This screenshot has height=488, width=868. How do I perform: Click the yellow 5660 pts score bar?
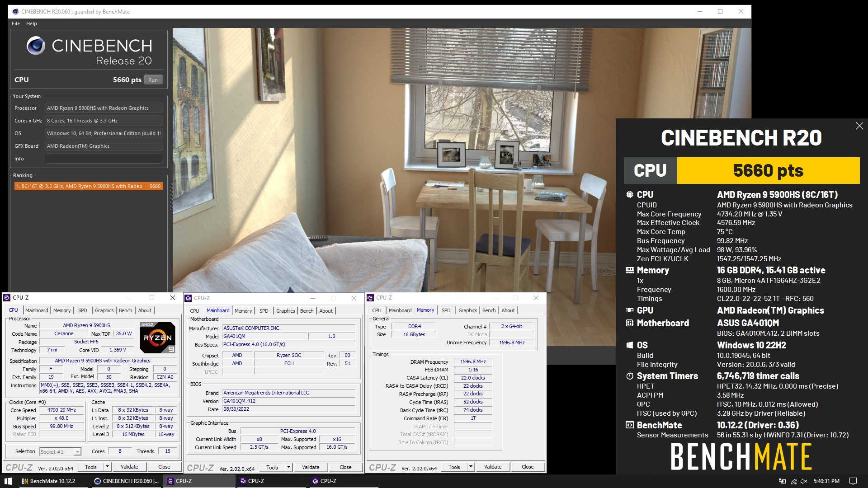click(768, 171)
